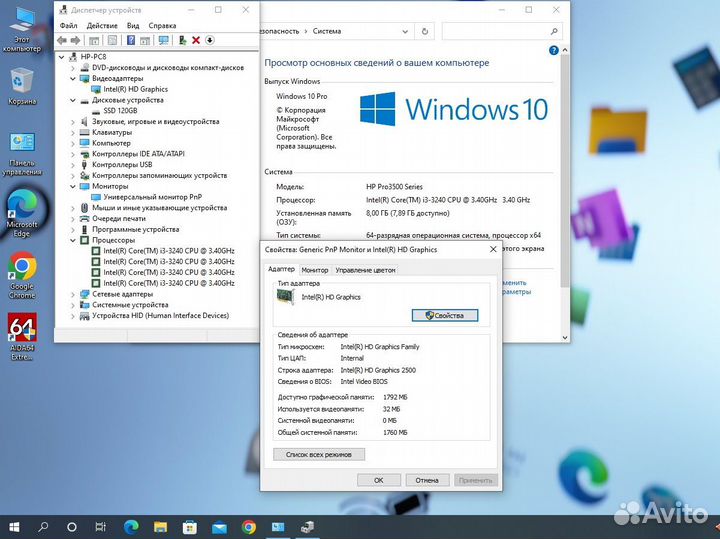The image size is (720, 539).
Task: Open Microsoft Store from the taskbar
Action: (x=190, y=527)
